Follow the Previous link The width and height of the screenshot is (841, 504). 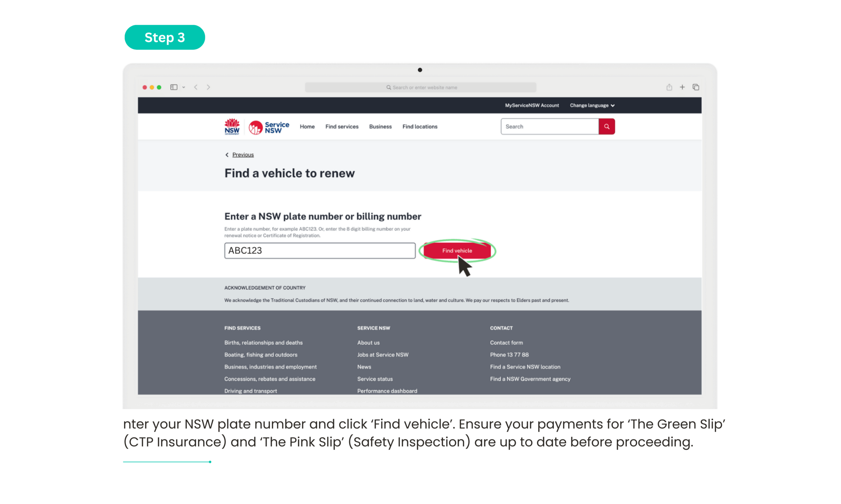(x=243, y=155)
